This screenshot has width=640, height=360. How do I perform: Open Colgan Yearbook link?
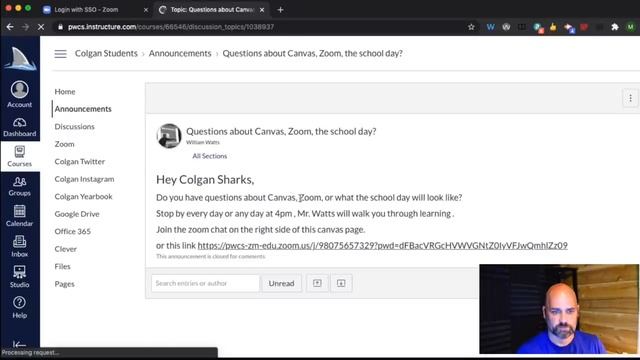click(83, 196)
